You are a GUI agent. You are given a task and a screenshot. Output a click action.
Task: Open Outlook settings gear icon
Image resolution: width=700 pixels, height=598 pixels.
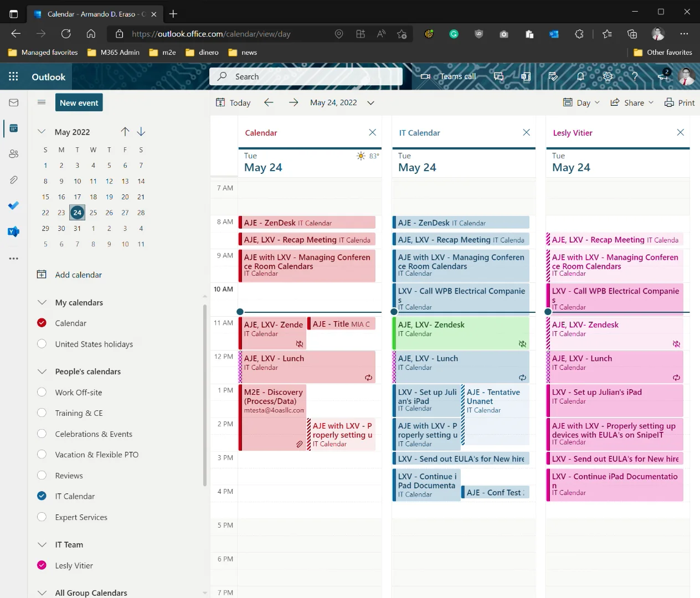608,76
